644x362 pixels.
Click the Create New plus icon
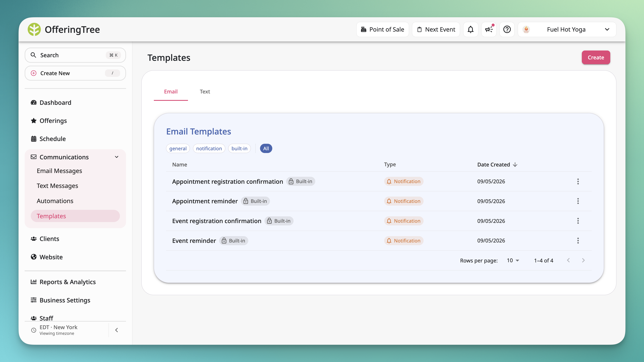pos(34,73)
